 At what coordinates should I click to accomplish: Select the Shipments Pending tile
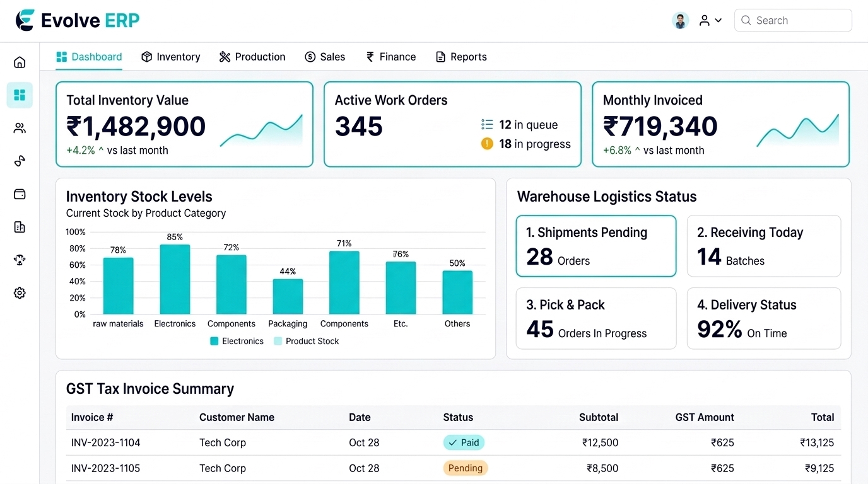[x=596, y=246]
